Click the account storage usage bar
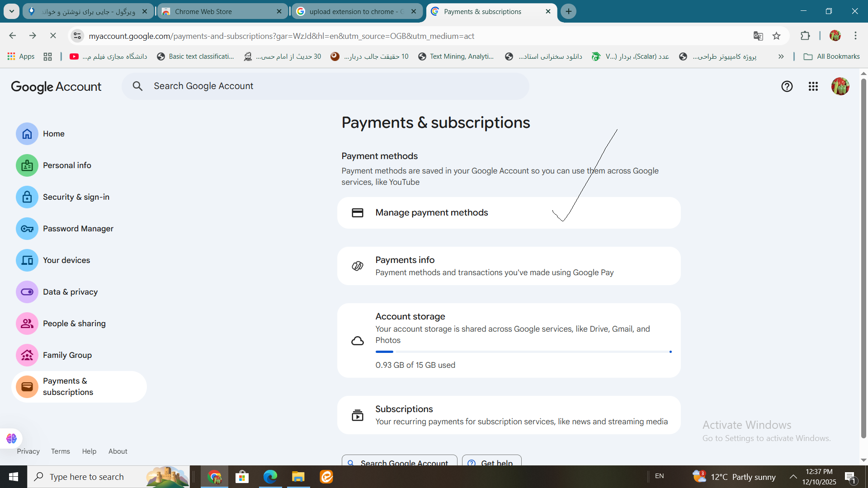 click(x=523, y=352)
